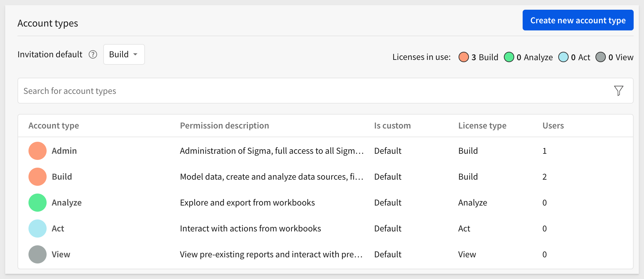Click the Licenses in use label

(421, 57)
